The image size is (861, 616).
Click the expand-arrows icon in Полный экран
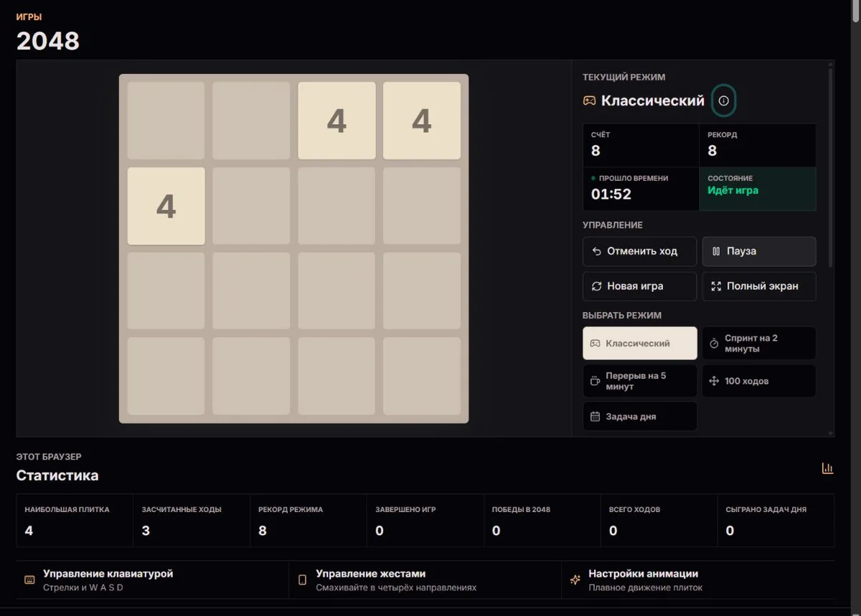point(716,286)
